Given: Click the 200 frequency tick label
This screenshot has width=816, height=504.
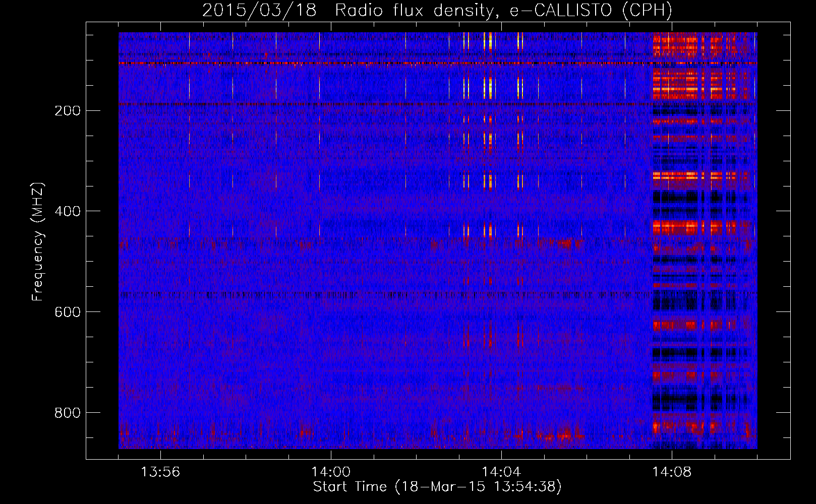Looking at the screenshot, I should click(x=67, y=110).
